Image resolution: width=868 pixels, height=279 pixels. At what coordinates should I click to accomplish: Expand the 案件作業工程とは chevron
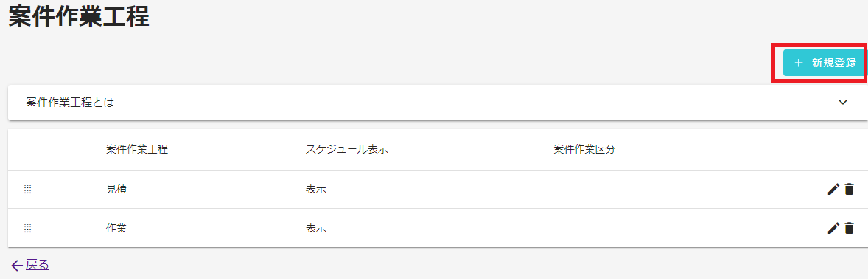[842, 102]
